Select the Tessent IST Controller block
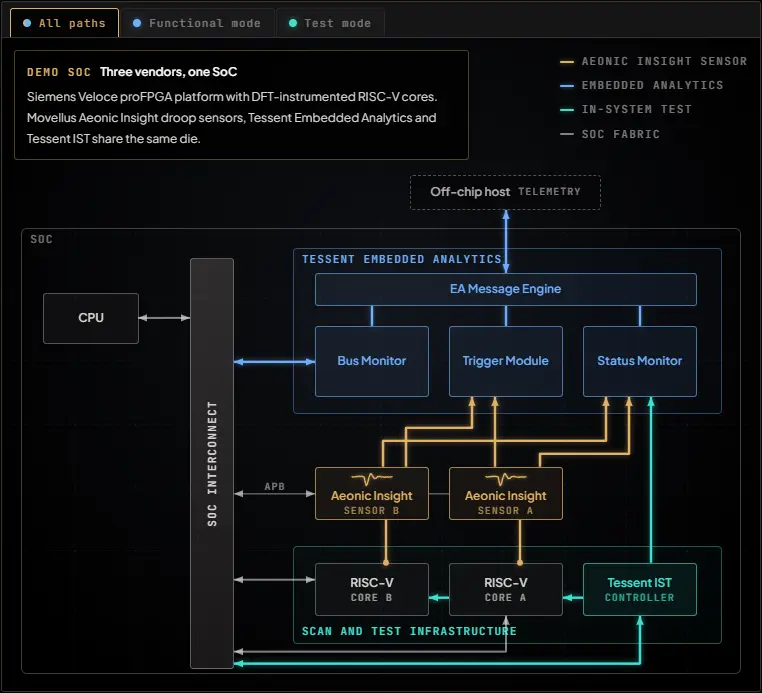762x693 pixels. coord(640,589)
